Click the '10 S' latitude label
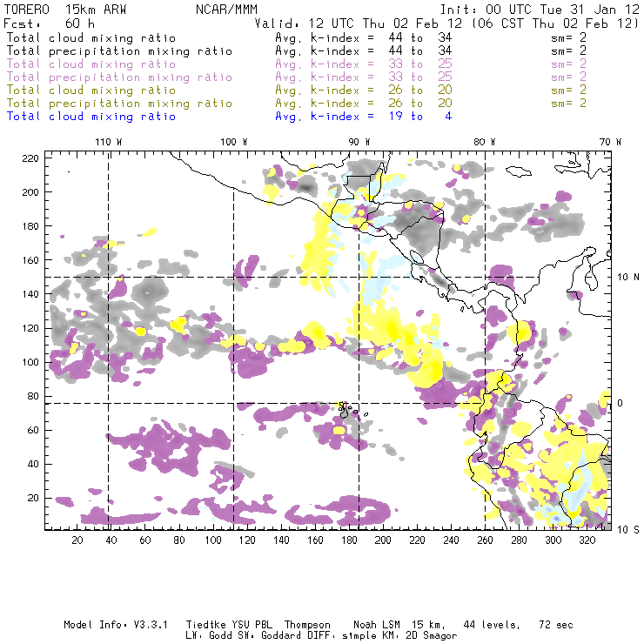Viewport: 644px width, 644px height. pos(628,530)
